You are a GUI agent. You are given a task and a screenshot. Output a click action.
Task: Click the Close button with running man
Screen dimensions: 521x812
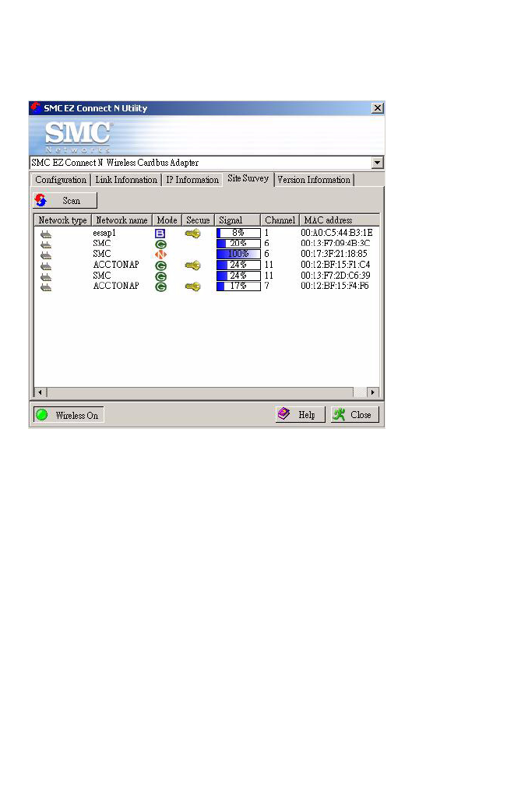point(355,415)
